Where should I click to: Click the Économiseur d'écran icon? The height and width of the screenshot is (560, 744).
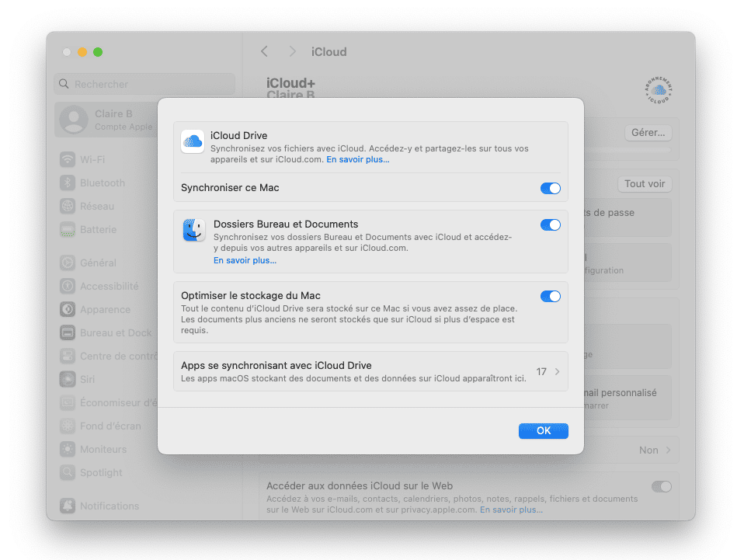(68, 402)
